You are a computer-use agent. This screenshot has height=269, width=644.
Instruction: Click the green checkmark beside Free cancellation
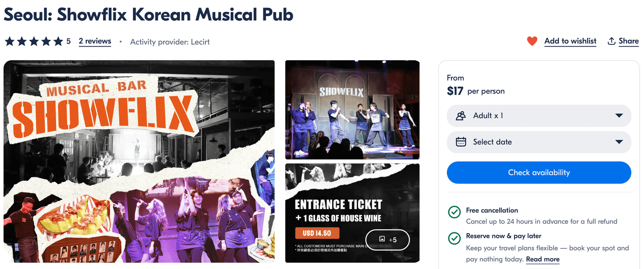pyautogui.click(x=454, y=212)
